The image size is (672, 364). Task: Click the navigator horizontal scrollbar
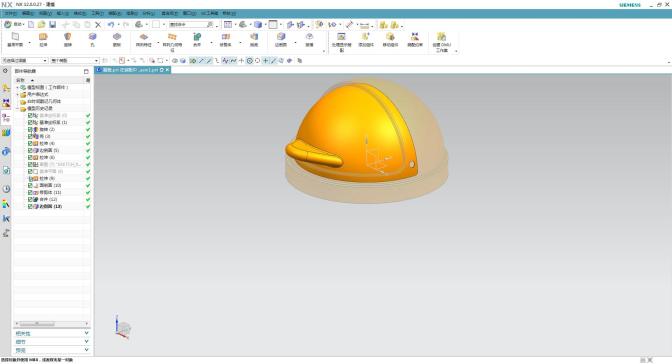click(x=37, y=323)
